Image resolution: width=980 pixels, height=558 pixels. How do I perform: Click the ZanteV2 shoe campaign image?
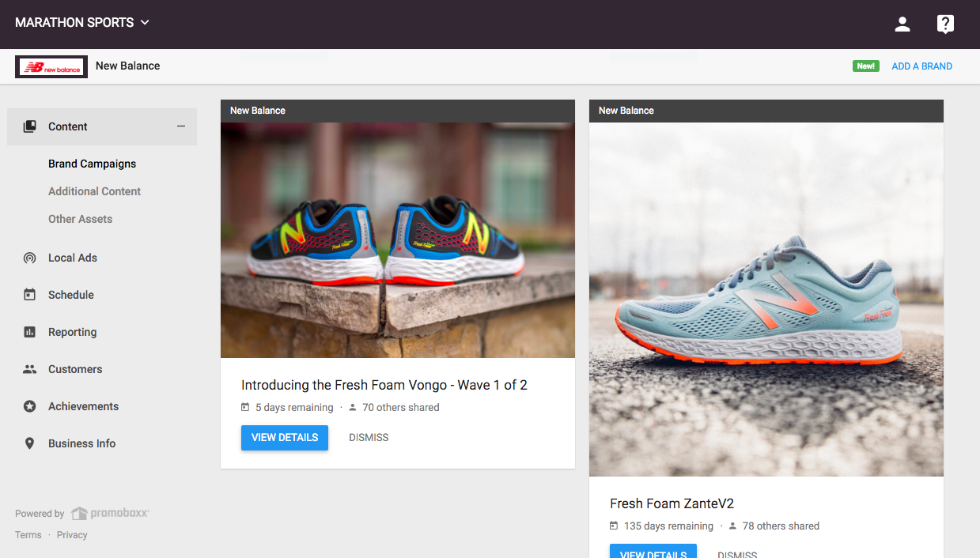pyautogui.click(x=766, y=300)
